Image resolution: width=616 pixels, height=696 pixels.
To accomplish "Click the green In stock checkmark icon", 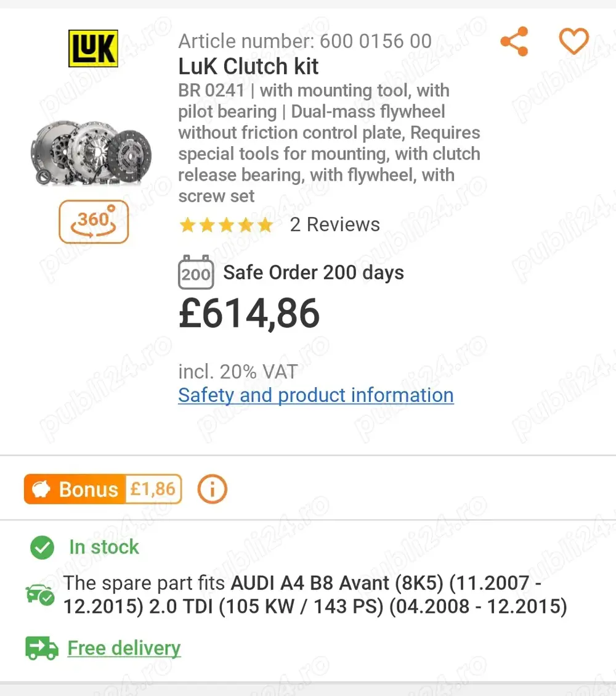I will click(42, 547).
